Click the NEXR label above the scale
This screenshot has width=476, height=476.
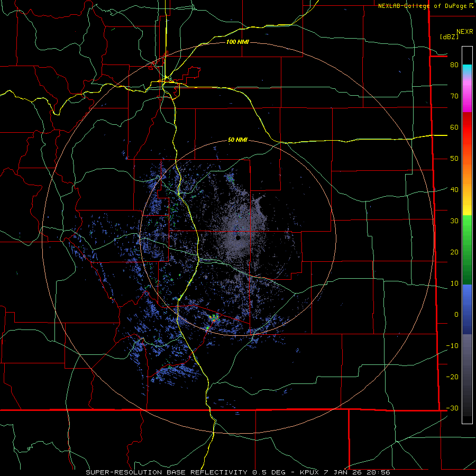pos(464,32)
